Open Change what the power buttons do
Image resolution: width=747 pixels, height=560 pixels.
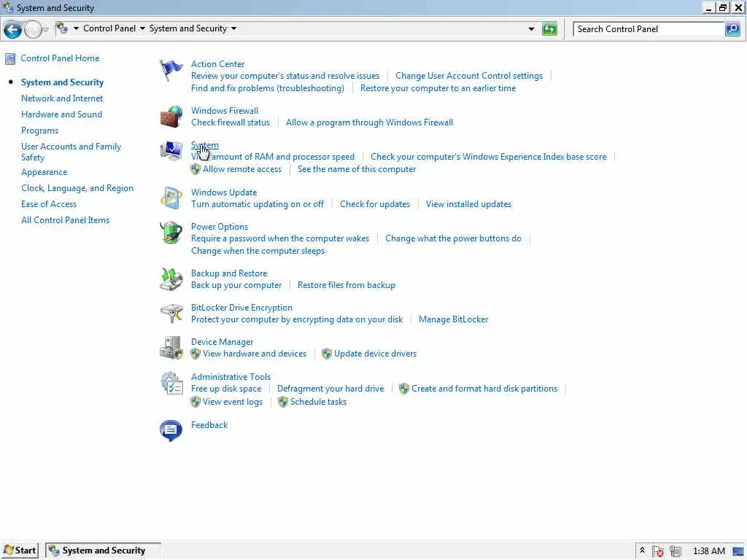pos(453,238)
